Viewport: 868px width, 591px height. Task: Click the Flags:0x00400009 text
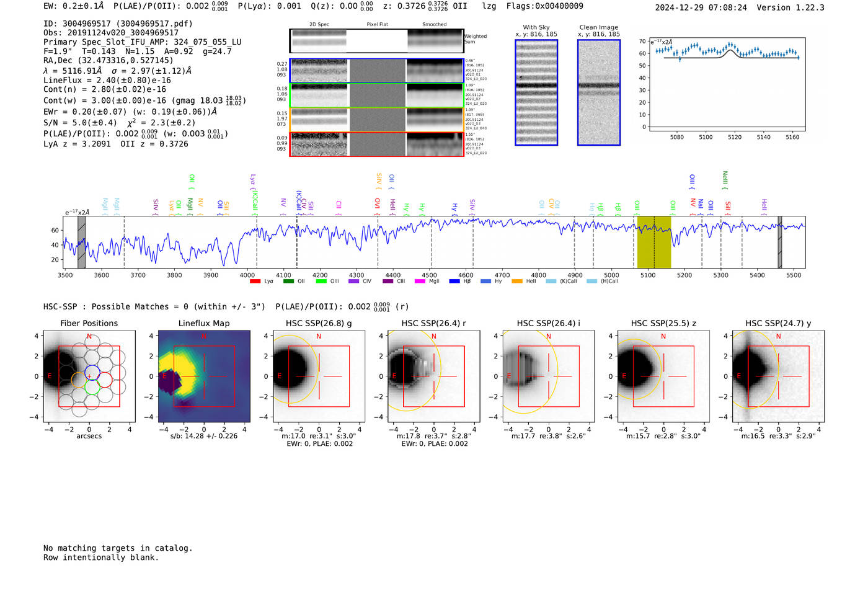coord(545,6)
